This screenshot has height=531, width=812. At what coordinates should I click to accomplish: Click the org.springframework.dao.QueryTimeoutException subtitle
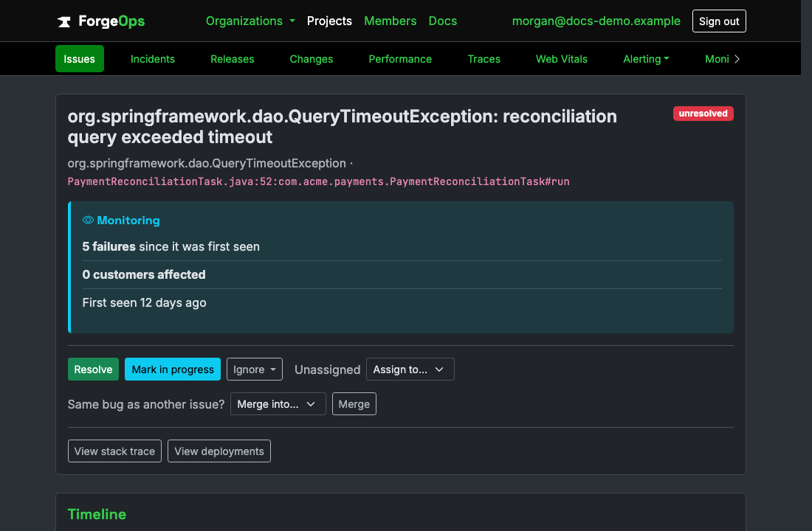tap(207, 164)
